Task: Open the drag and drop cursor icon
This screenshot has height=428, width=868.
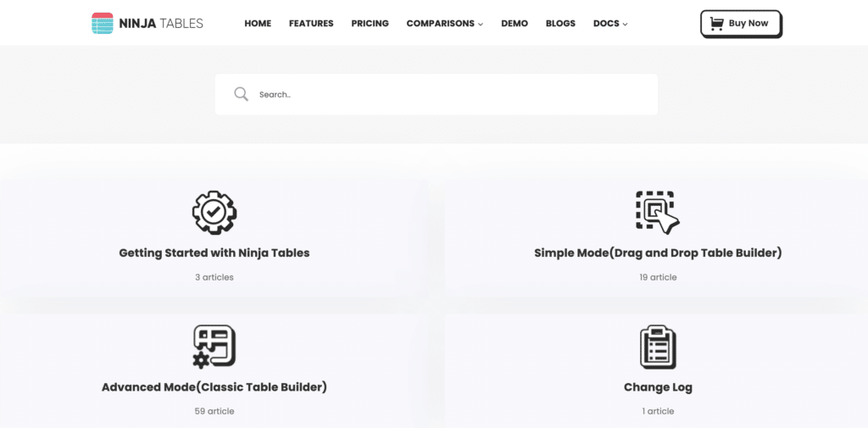Action: 658,212
